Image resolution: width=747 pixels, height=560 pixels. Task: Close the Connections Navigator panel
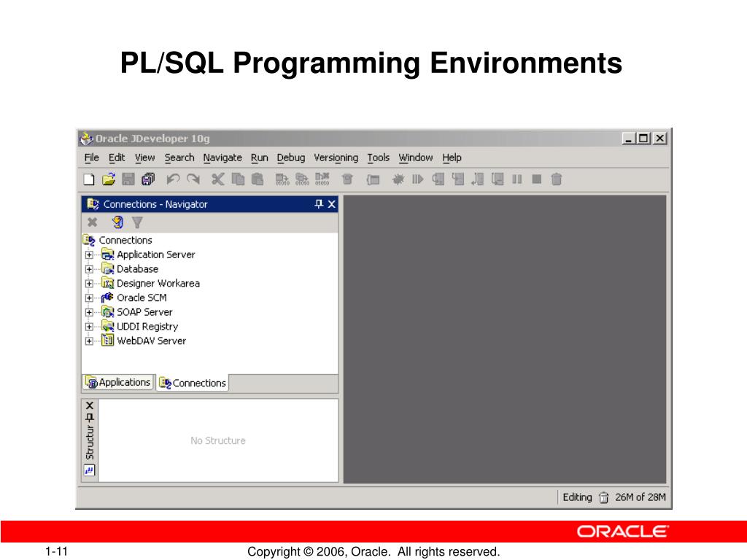tap(332, 204)
